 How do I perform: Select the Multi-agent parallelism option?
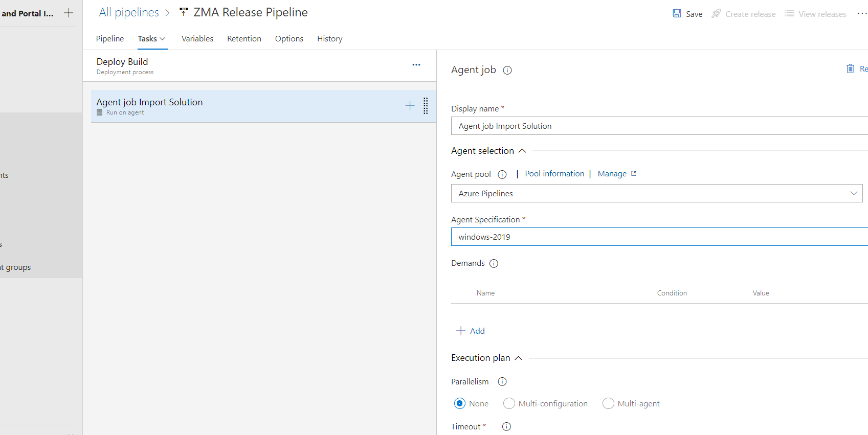[608, 404]
